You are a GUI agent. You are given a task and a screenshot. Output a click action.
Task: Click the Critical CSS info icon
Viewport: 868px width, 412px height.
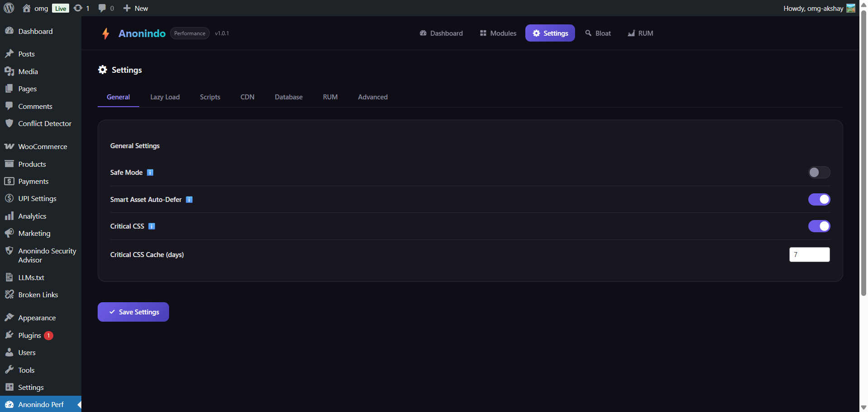152,226
